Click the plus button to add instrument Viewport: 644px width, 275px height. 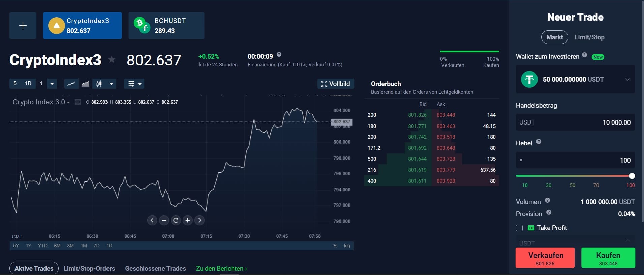[23, 26]
